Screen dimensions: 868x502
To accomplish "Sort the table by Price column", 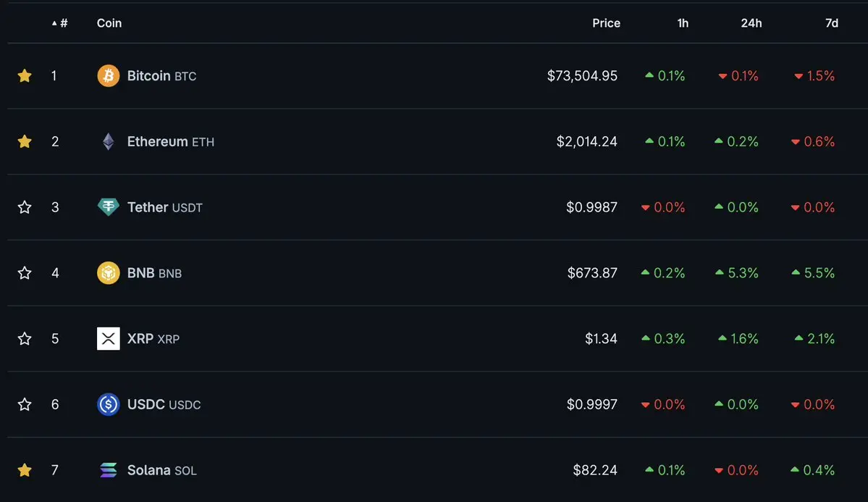I will coord(606,22).
